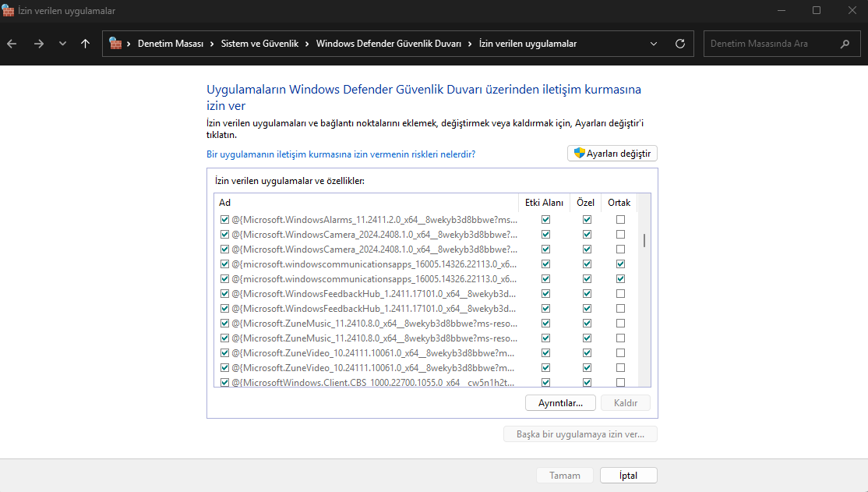868x492 pixels.
Task: Toggle Ortak checkbox of first WindowsFeedbackHub row
Action: click(620, 294)
